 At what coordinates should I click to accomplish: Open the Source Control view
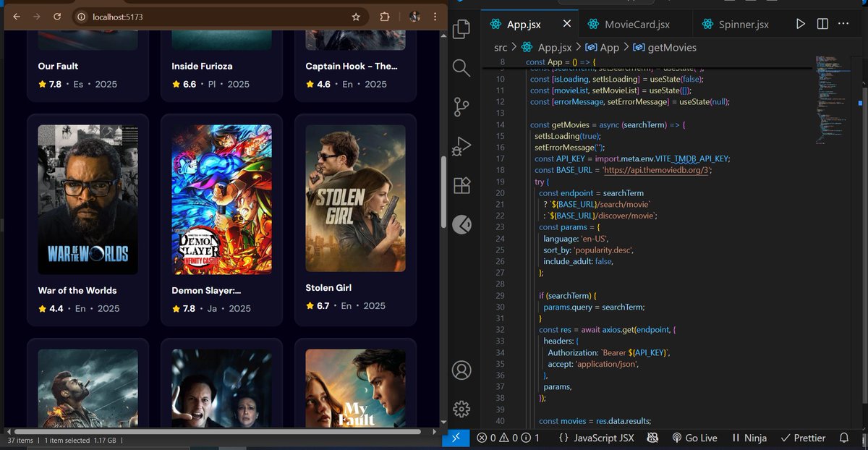point(461,107)
